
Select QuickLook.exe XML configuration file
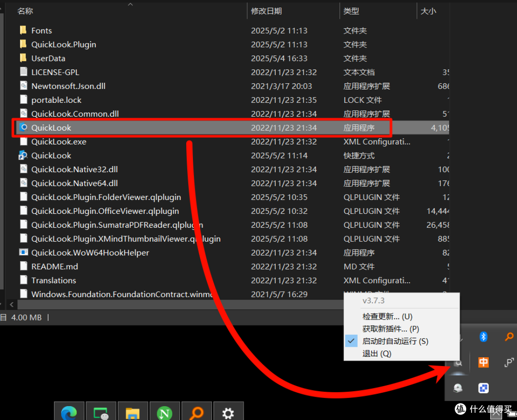tap(59, 141)
